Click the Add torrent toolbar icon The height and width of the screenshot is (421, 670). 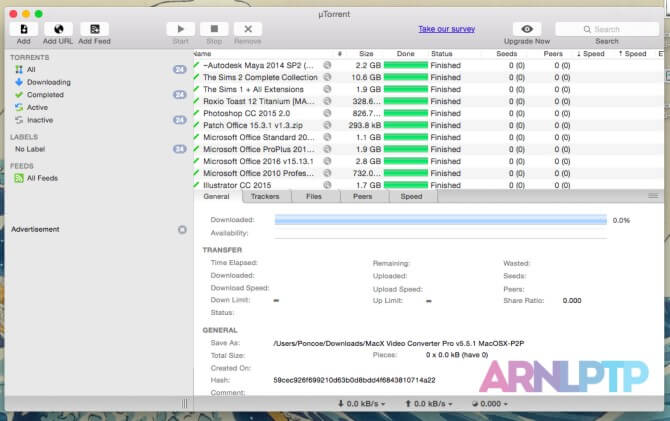click(x=23, y=30)
